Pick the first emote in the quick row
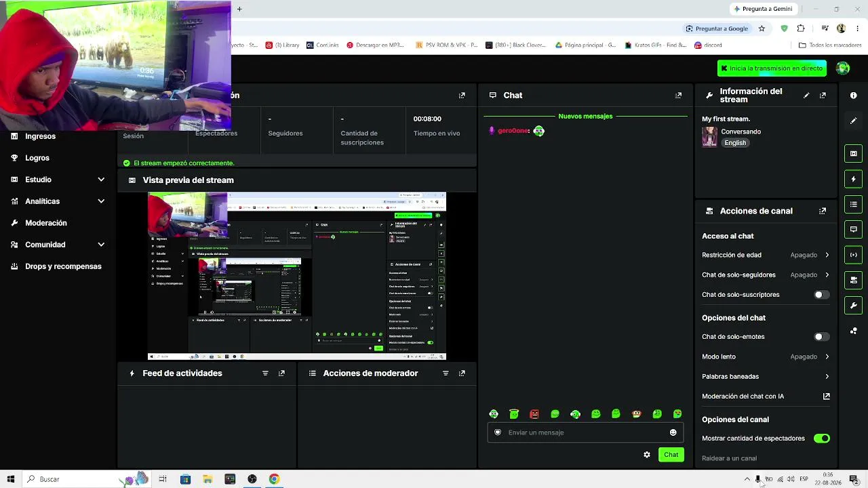 point(494,414)
